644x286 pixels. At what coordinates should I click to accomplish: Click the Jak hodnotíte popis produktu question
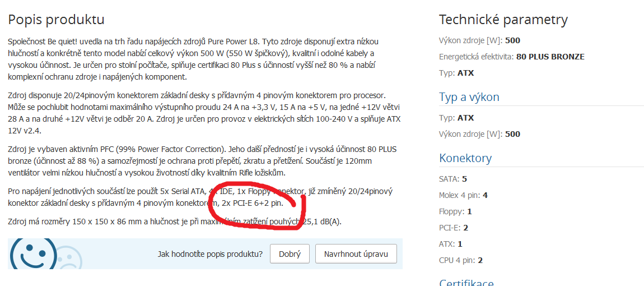[x=211, y=254]
